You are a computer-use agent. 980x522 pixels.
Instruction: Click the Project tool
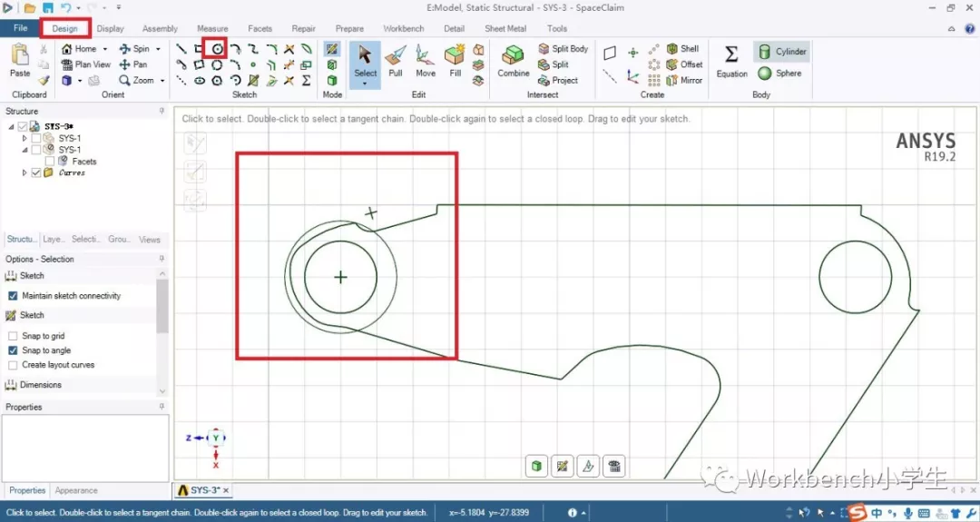click(558, 80)
